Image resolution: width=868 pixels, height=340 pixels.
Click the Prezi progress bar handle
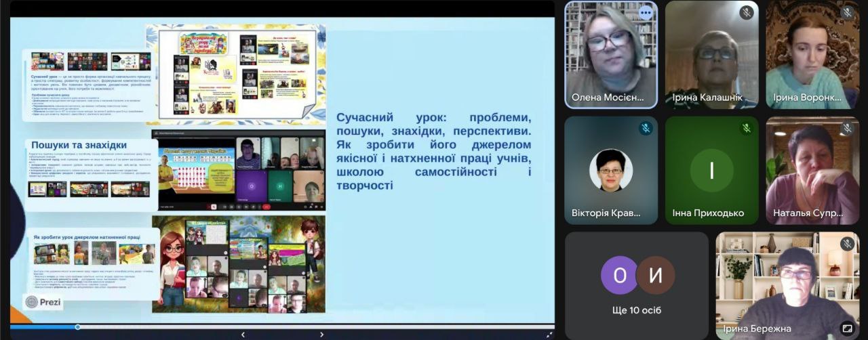pyautogui.click(x=78, y=327)
